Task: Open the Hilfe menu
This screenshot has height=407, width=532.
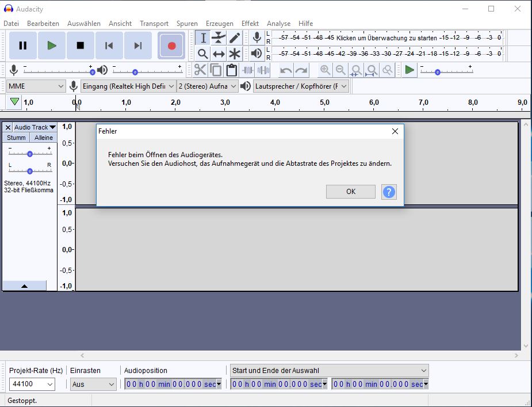Action: pos(306,24)
